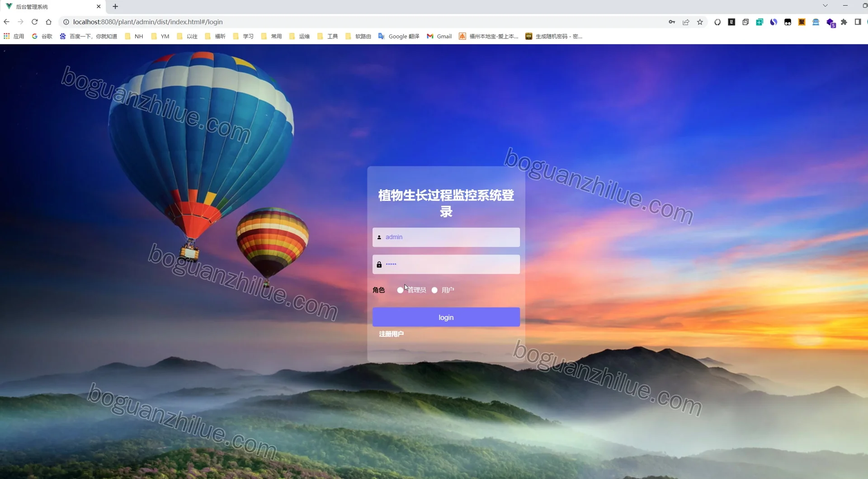Screen dimensions: 868x479
Task: Open the Google 翻译 bookmark
Action: point(399,36)
